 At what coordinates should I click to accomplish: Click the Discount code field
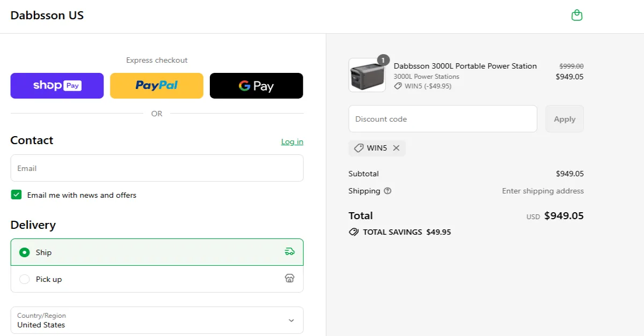(443, 118)
